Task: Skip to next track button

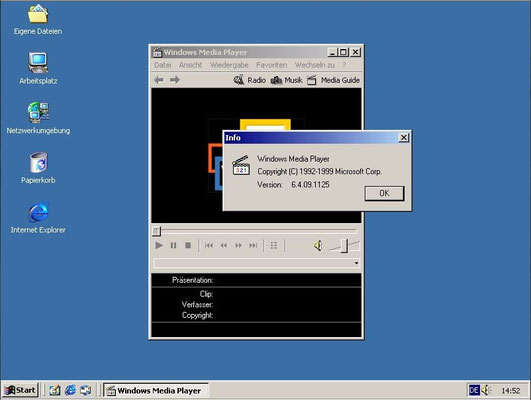Action: click(253, 245)
